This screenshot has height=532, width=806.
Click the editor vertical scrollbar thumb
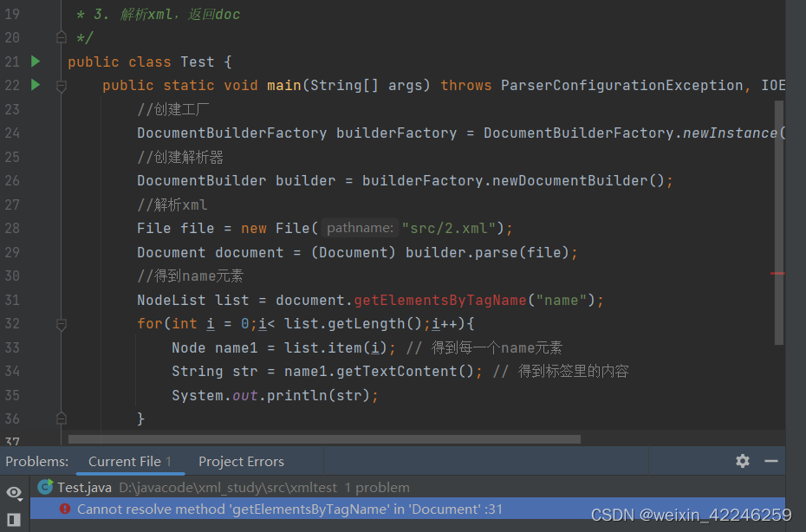(x=779, y=222)
